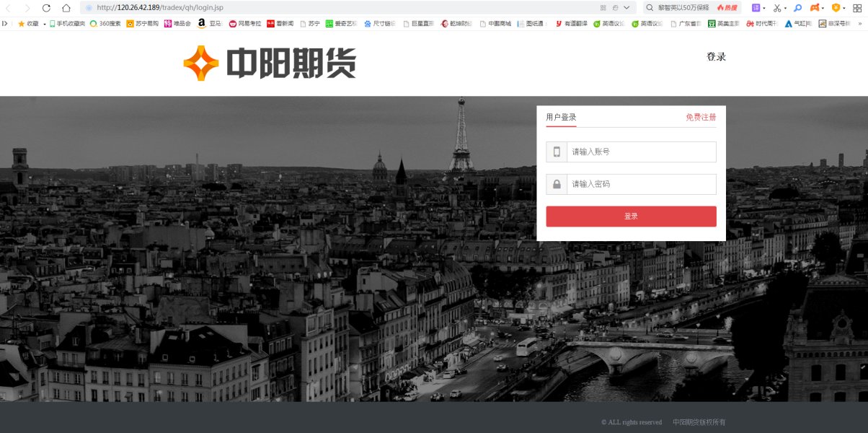
Task: Toggle the bookmarks sidebar panel arrow
Action: 6,23
